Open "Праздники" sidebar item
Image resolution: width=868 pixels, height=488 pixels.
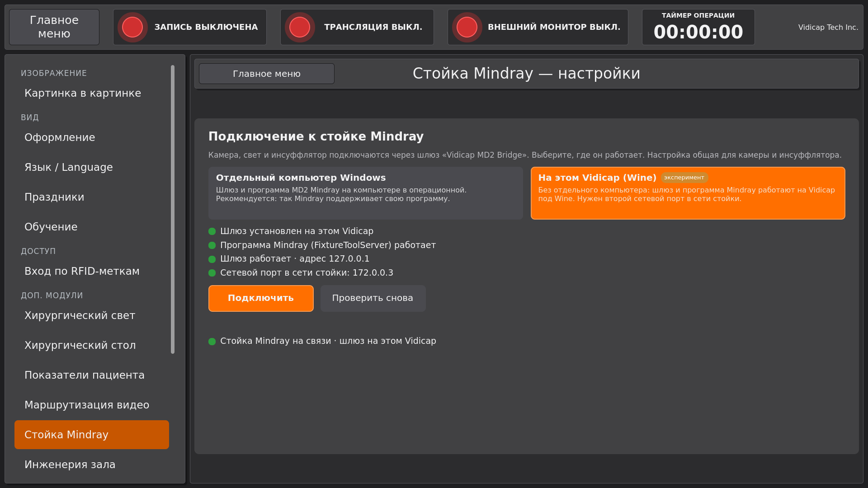pyautogui.click(x=92, y=197)
